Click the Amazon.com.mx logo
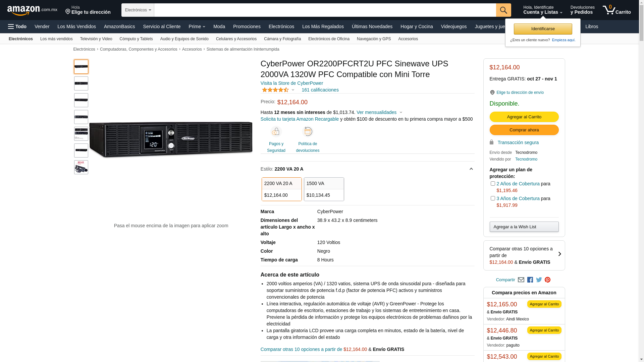Image resolution: width=644 pixels, height=362 pixels. pos(32,10)
